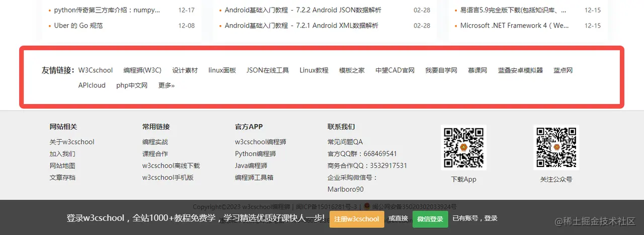Click the 微信登录 button
Screen dimensions: 644x235
(x=430, y=219)
